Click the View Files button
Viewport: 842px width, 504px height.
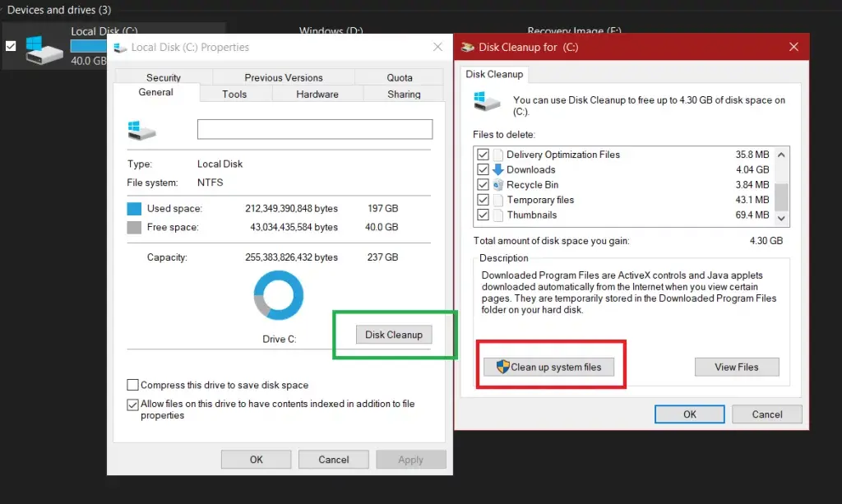point(737,368)
